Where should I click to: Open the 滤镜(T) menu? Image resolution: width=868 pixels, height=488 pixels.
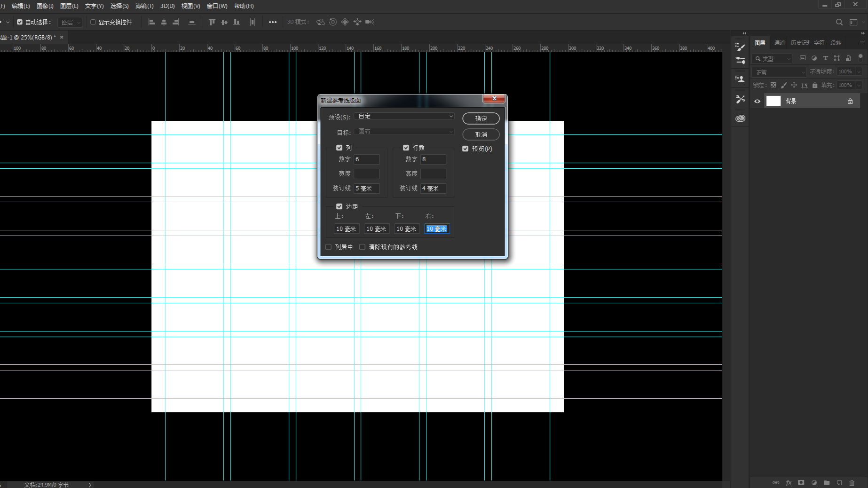(144, 6)
